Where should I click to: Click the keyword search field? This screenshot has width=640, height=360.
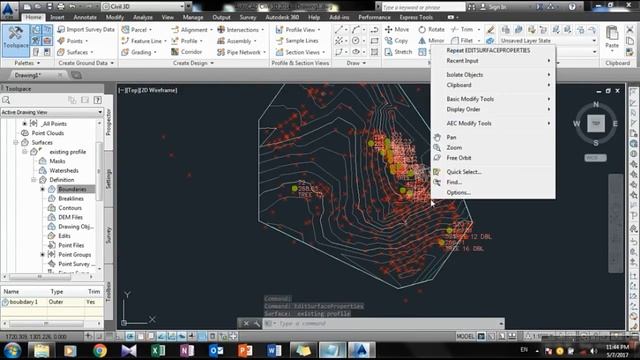click(x=423, y=7)
